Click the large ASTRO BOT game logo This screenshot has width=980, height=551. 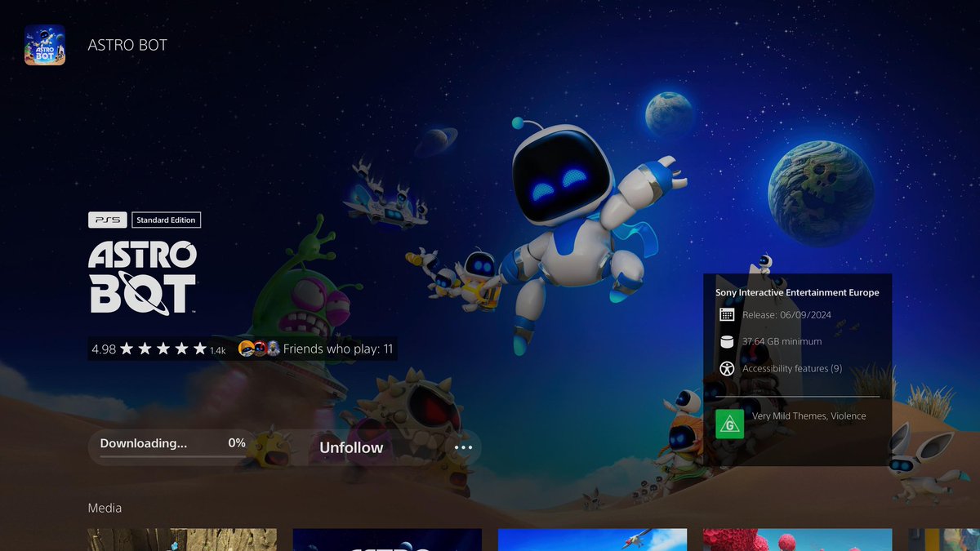[x=143, y=278]
